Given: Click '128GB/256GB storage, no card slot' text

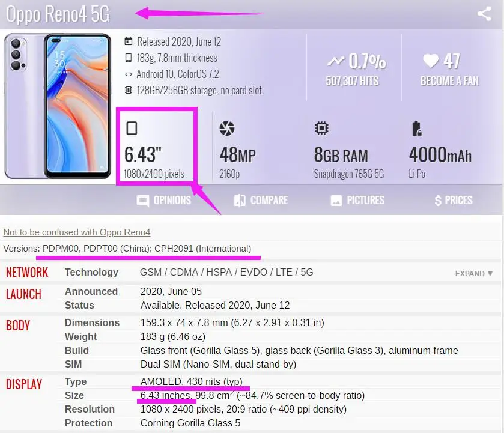Looking at the screenshot, I should (x=199, y=90).
